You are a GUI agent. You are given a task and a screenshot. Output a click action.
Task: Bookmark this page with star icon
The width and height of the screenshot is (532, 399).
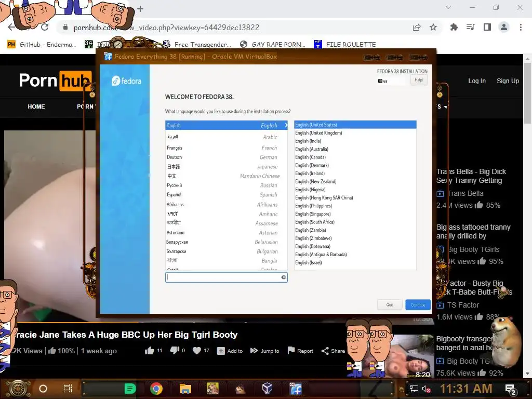(433, 27)
